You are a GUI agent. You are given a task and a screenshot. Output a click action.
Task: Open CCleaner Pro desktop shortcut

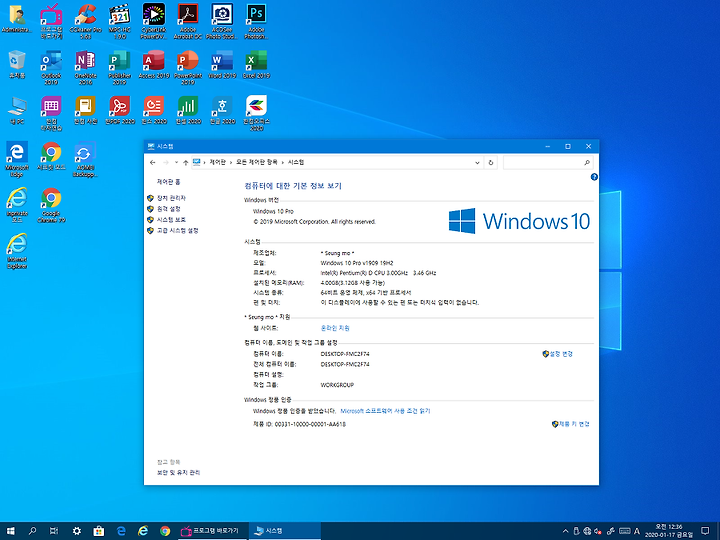pos(85,21)
